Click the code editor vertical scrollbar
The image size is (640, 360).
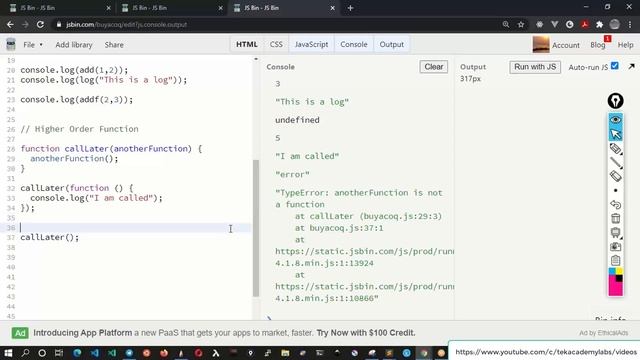(x=256, y=228)
